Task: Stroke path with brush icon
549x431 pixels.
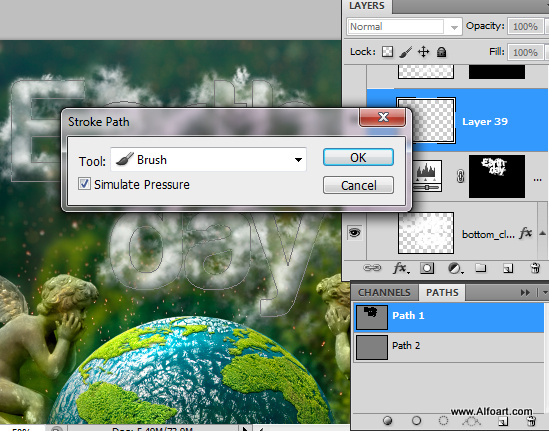Action: (416, 420)
